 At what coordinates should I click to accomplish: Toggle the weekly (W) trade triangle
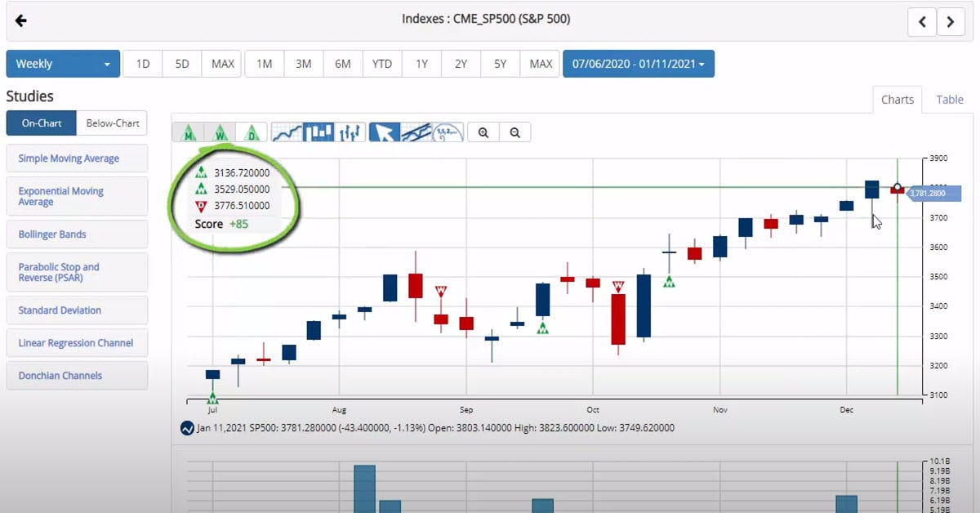tap(220, 132)
